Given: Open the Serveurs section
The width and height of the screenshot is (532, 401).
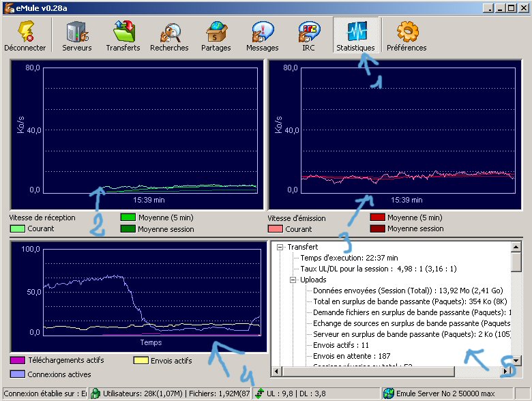Looking at the screenshot, I should 77,35.
